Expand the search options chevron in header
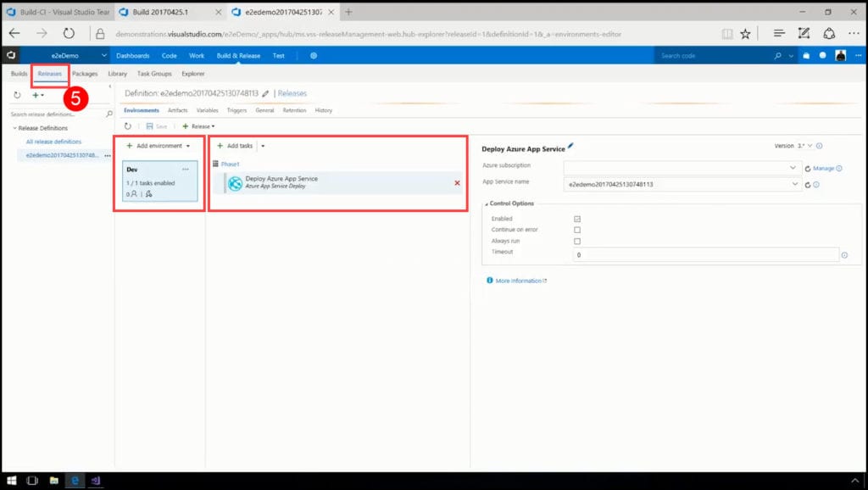Viewport: 868px width, 490px height. (x=791, y=56)
